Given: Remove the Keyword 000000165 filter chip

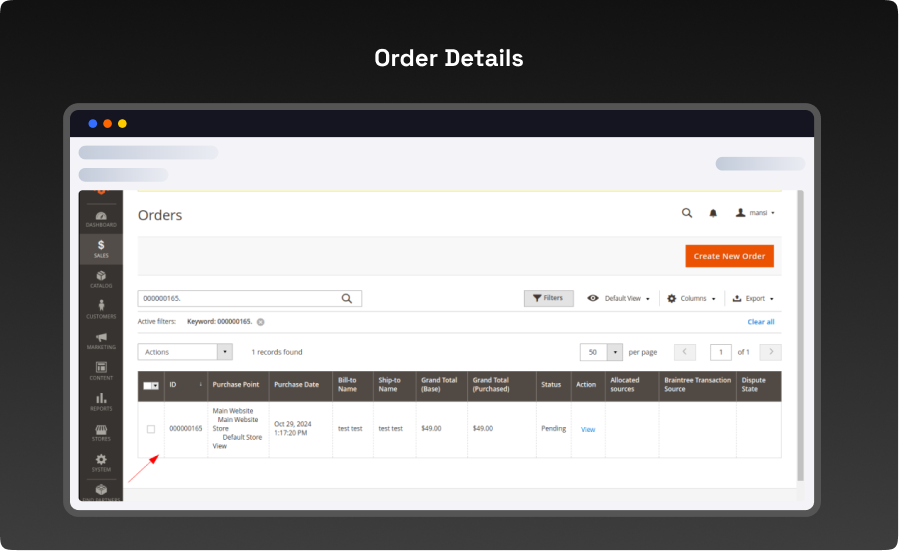Looking at the screenshot, I should [261, 322].
